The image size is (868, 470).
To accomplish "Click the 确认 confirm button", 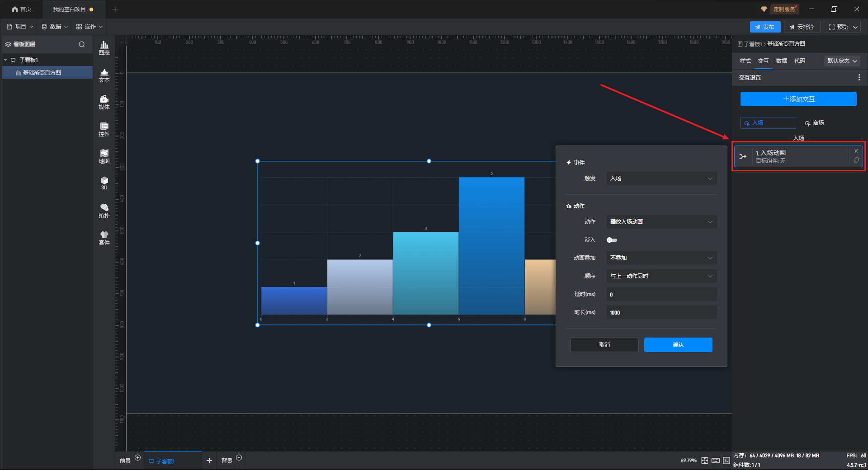I will tap(678, 345).
